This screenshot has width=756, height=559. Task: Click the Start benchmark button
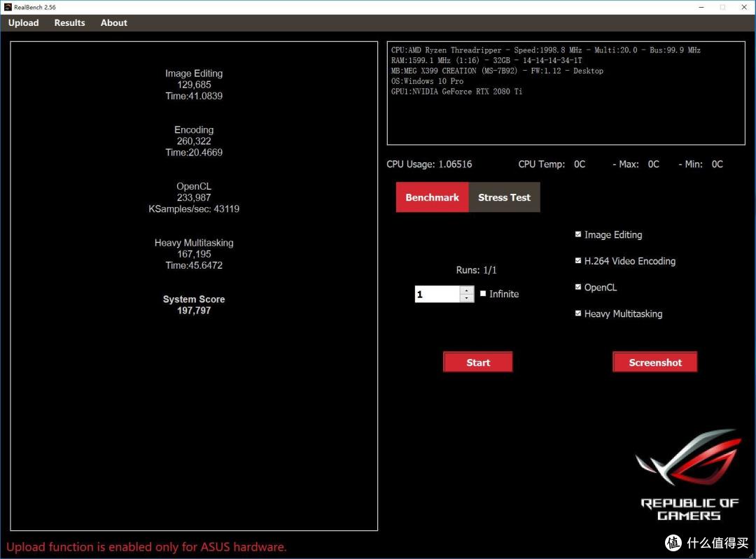[x=478, y=362]
